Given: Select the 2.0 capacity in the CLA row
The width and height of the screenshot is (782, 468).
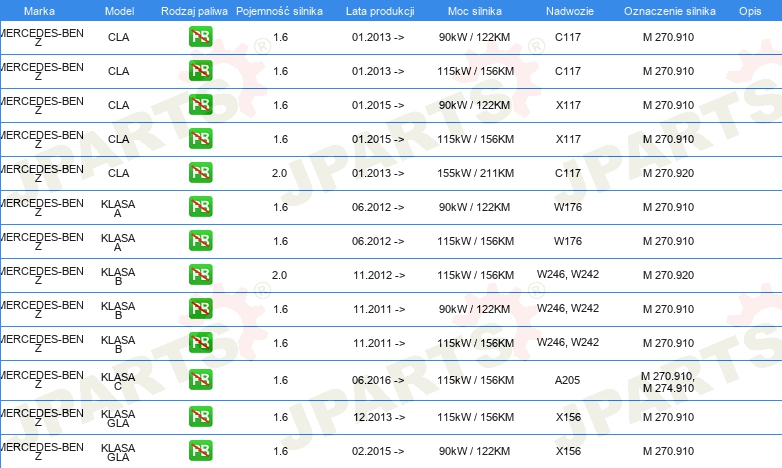Looking at the screenshot, I should pyautogui.click(x=279, y=173).
